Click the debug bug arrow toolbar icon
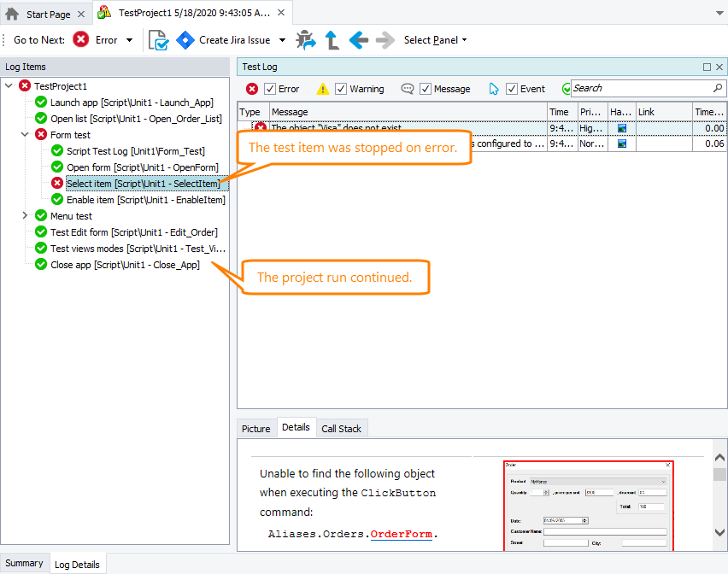The height and width of the screenshot is (574, 728). coord(305,40)
